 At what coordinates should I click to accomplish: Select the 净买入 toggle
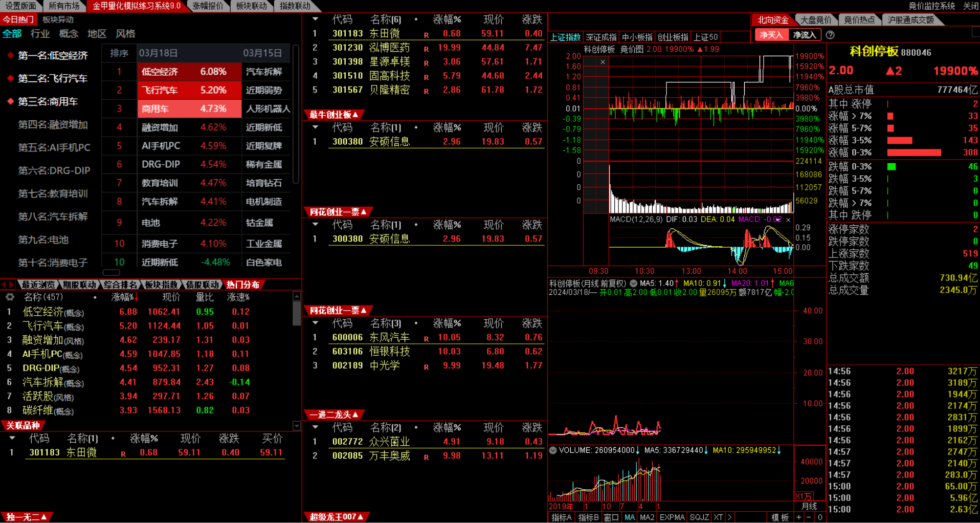[771, 35]
